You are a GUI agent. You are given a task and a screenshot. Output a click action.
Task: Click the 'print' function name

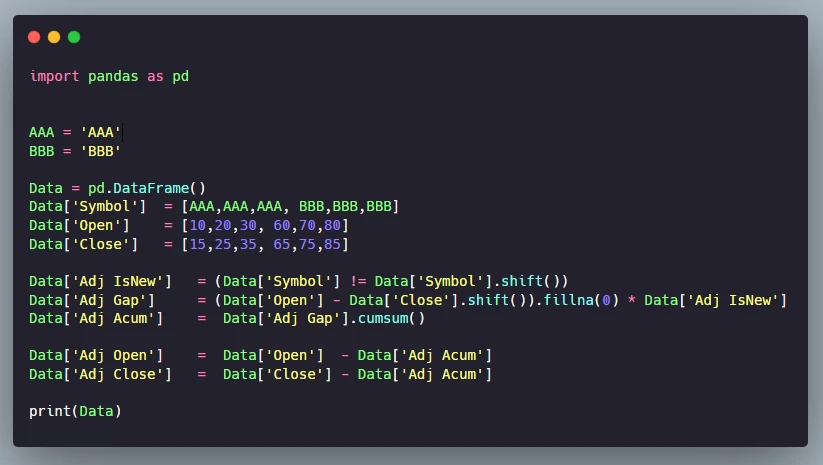(50, 411)
